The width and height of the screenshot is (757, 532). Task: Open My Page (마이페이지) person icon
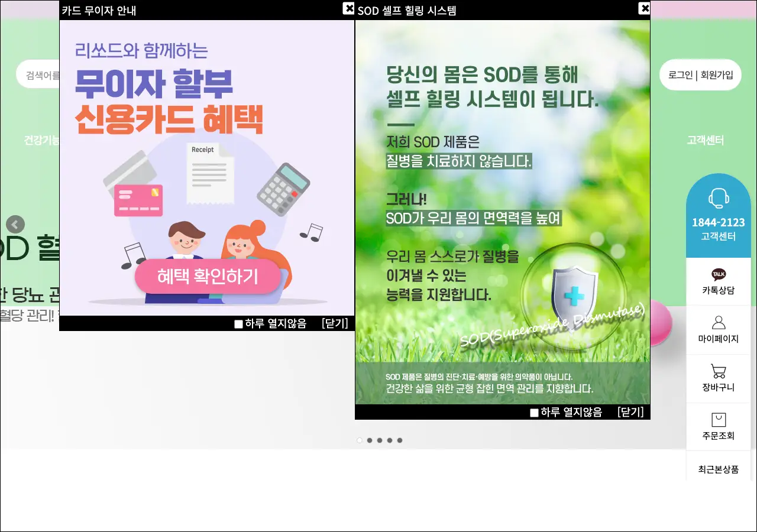click(718, 323)
